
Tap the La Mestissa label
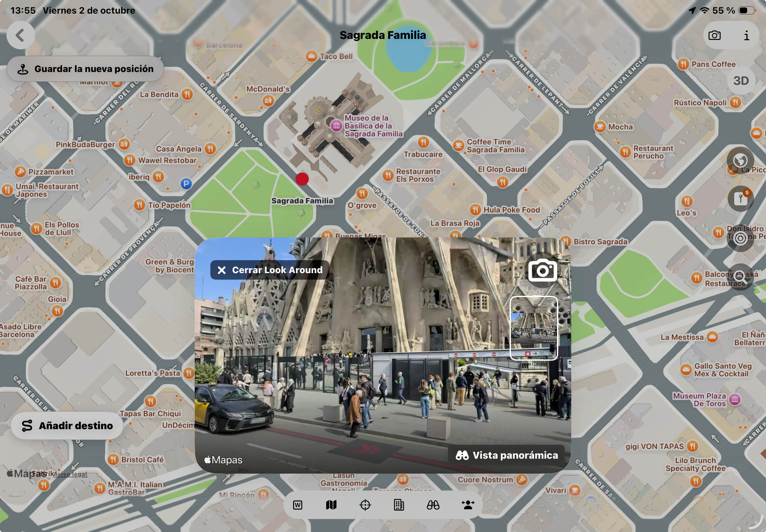tap(682, 337)
